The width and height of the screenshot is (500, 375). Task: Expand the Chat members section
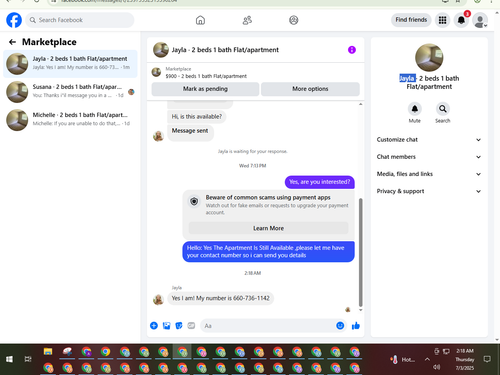(429, 157)
